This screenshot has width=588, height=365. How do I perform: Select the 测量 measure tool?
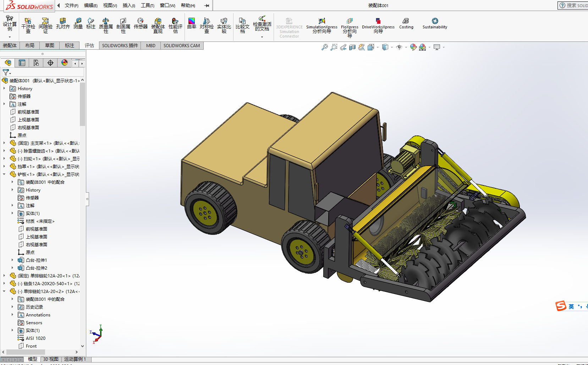pos(78,23)
